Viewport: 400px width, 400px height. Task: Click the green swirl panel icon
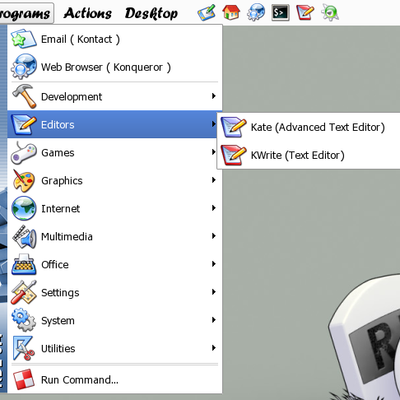[330, 13]
